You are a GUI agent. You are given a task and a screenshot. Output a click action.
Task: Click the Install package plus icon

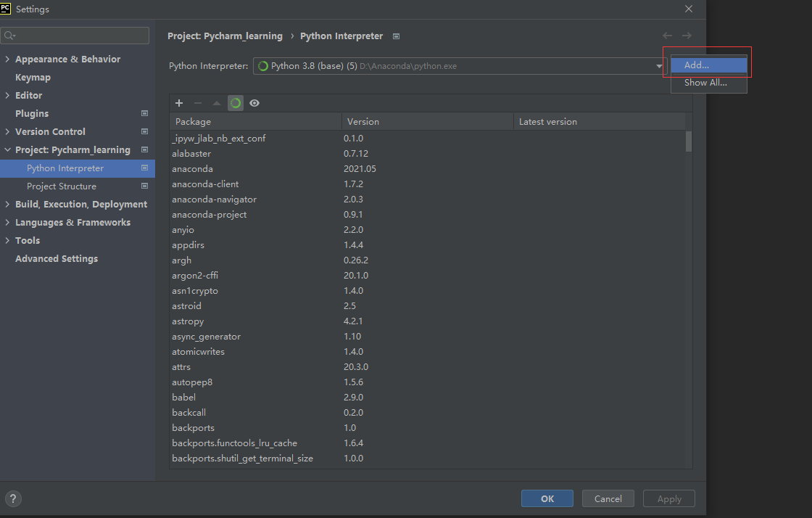pos(179,103)
